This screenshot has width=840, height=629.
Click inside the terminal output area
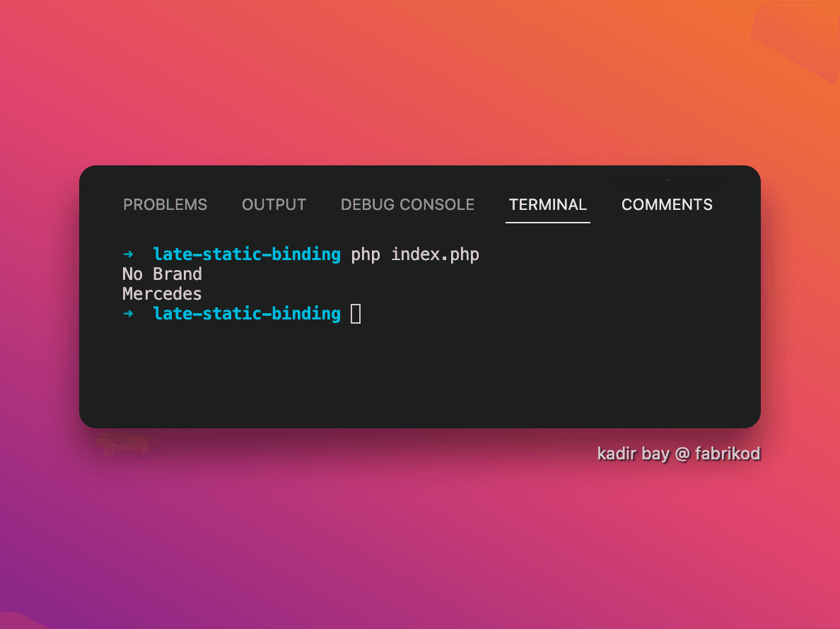[424, 283]
